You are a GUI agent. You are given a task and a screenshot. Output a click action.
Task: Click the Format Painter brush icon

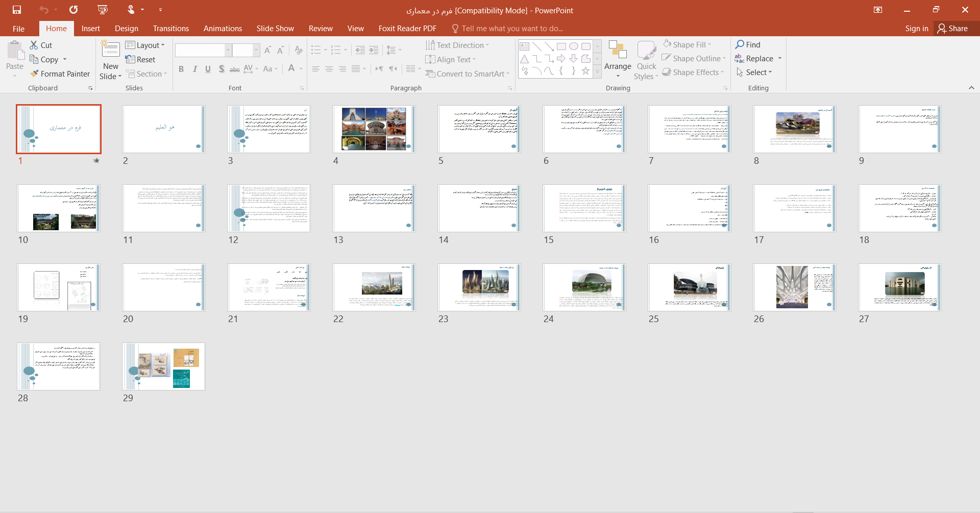[34, 74]
